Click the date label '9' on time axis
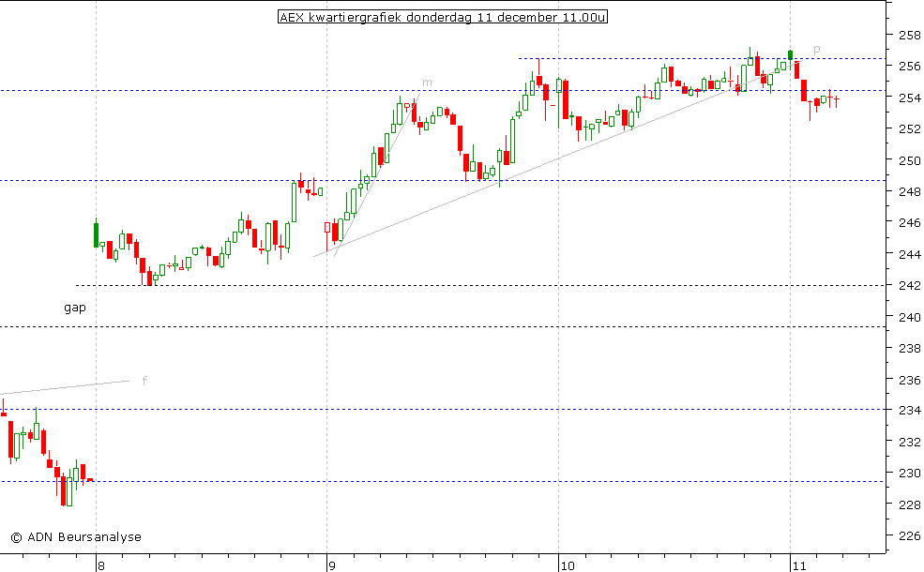Image resolution: width=924 pixels, height=572 pixels. point(332,566)
